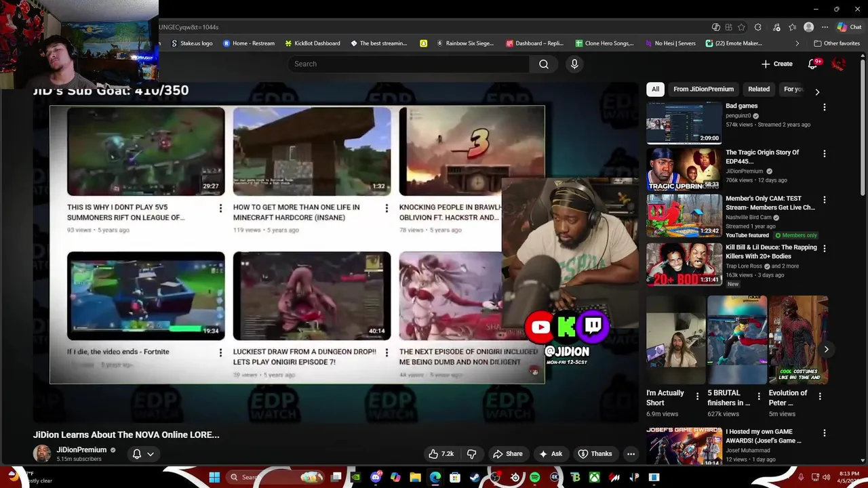Open more actions under the video
Image resolution: width=868 pixels, height=488 pixels.
click(x=631, y=454)
